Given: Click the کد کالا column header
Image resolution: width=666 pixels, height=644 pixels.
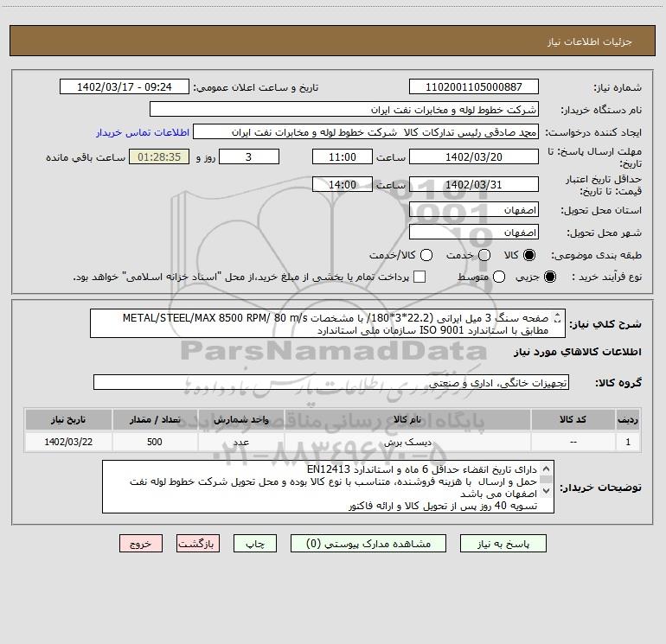Looking at the screenshot, I should pos(573,419).
